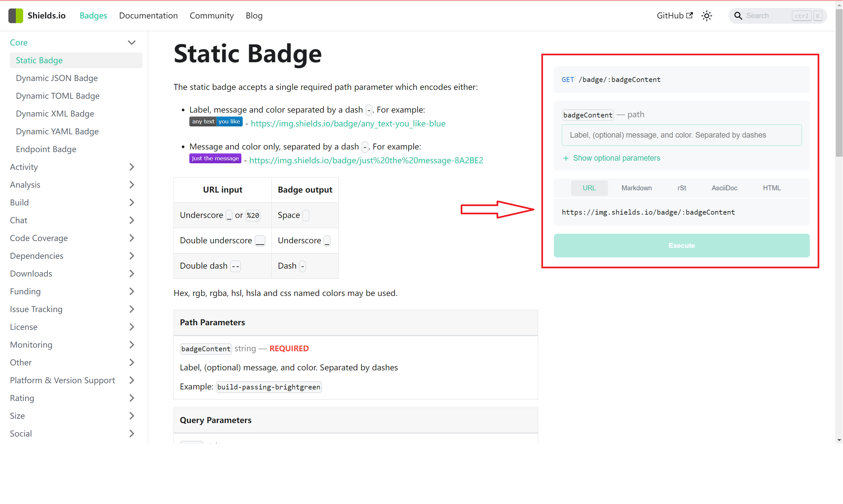Open the just%20the%20message-8A2BE2 badge URL
This screenshot has width=843, height=504.
coord(366,160)
